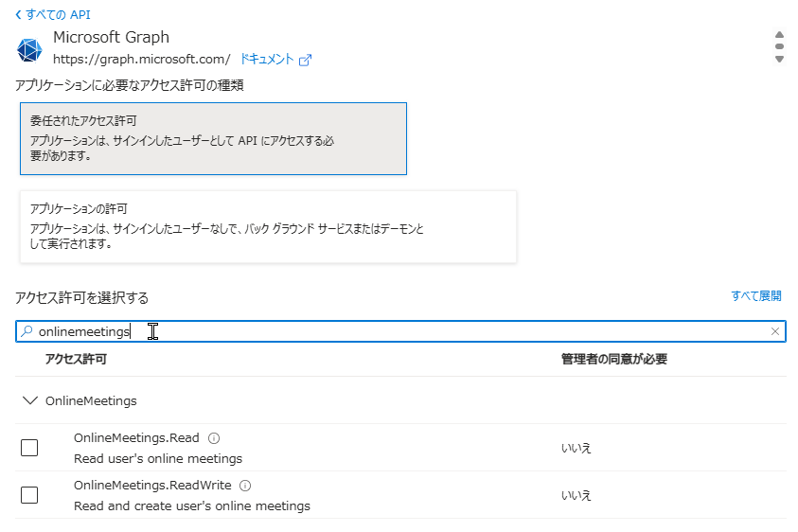Check the OnlineMeetings.Read permission checkbox
The height and width of the screenshot is (532, 798).
click(x=29, y=448)
